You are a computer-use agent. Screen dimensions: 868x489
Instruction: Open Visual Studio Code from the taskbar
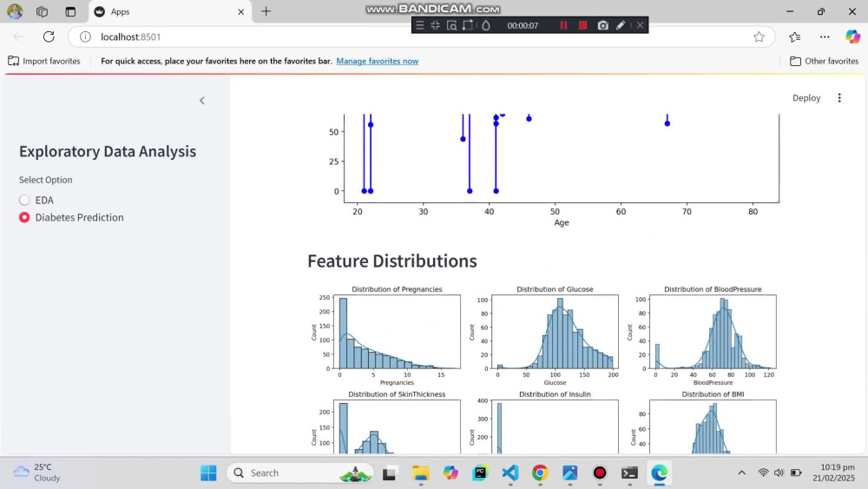point(510,473)
